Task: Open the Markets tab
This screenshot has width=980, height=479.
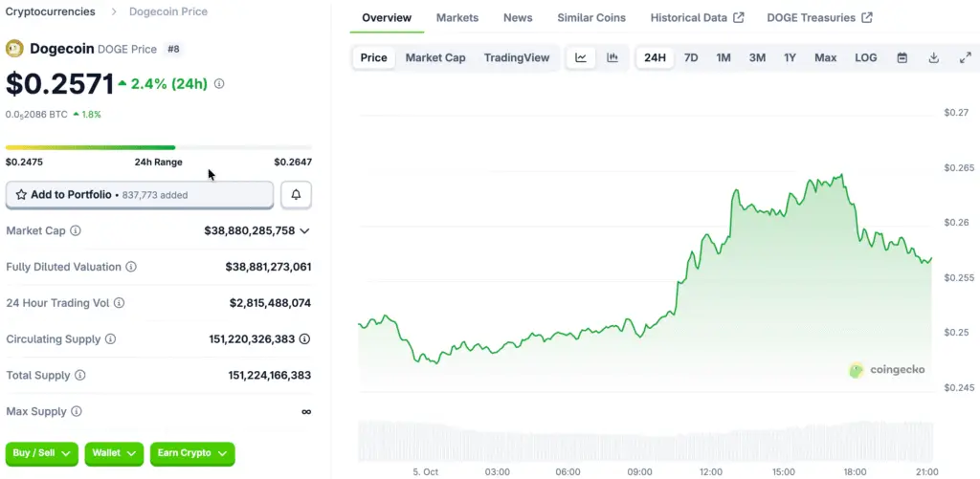Action: coord(457,18)
